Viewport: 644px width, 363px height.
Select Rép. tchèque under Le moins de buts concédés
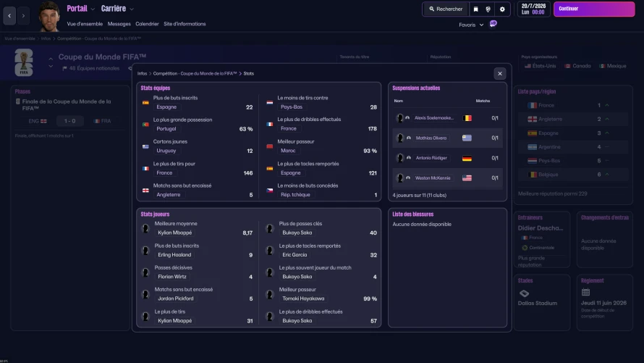tap(295, 194)
